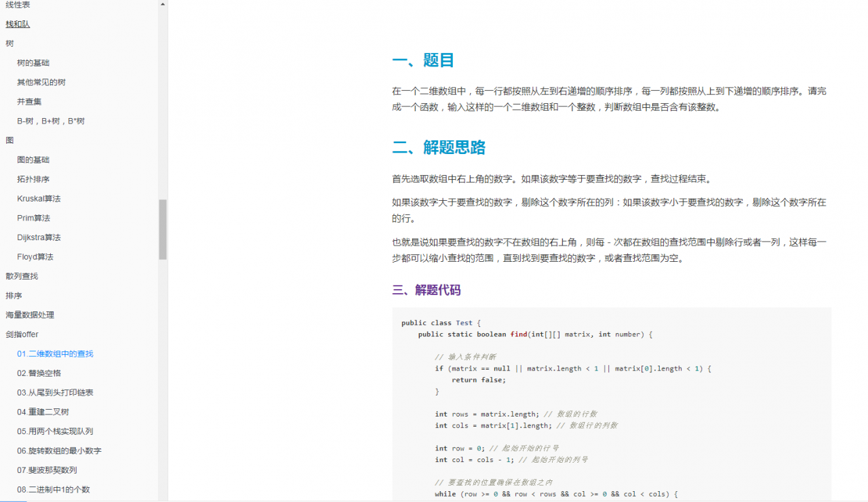868x502 pixels.
Task: Open the 线性表 sidebar entry
Action: (x=18, y=5)
